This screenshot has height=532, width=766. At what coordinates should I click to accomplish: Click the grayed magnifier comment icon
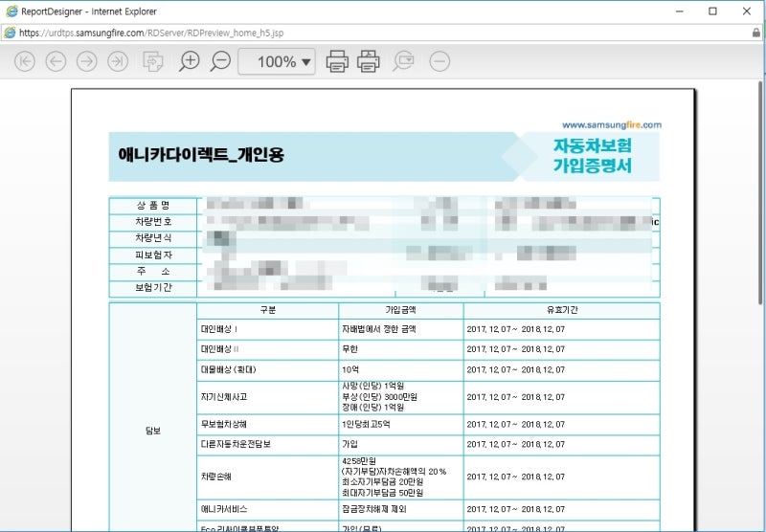(x=403, y=61)
